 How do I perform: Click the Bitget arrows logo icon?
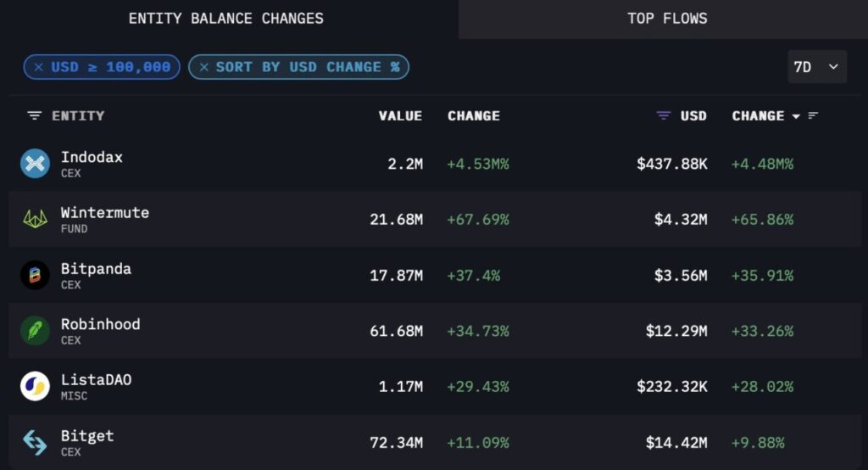tap(35, 442)
